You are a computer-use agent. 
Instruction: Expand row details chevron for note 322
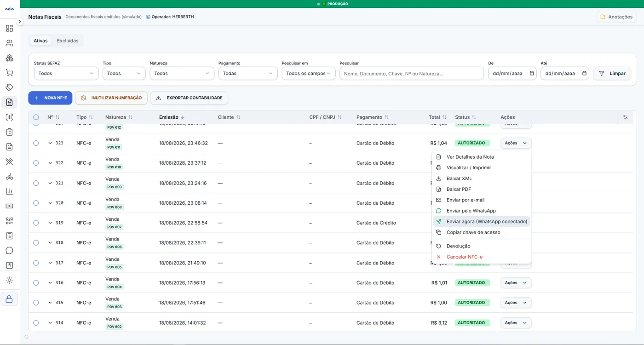pos(50,163)
